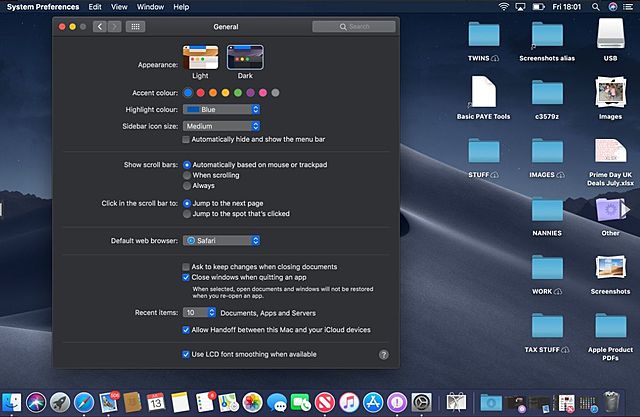Focus the preferences Search field
Image resolution: width=640 pixels, height=417 pixels.
click(x=354, y=27)
